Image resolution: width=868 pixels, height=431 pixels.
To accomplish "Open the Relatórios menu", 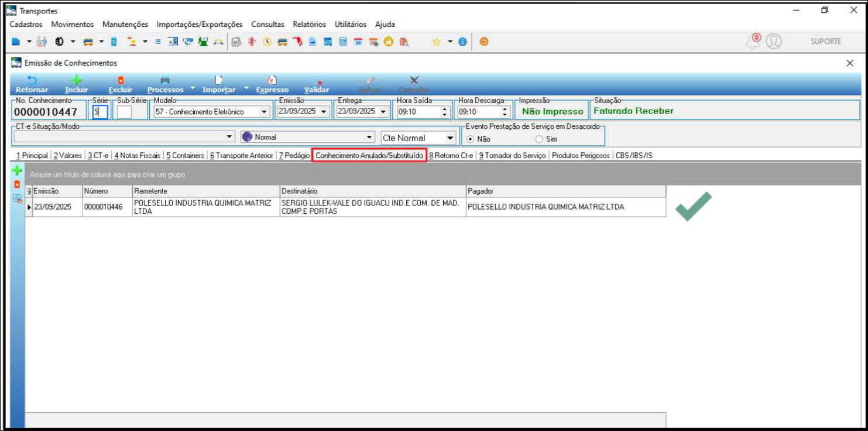I will tap(309, 25).
